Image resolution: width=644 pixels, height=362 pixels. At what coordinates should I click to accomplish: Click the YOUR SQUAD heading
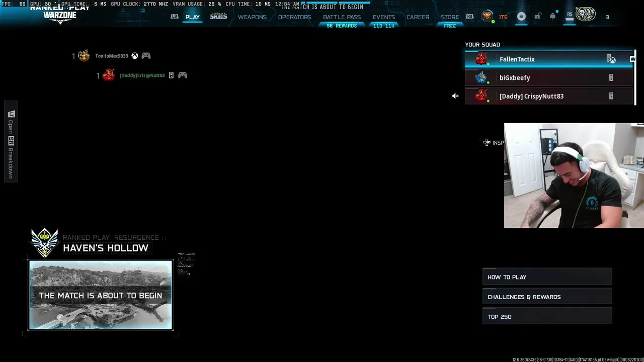(x=482, y=45)
